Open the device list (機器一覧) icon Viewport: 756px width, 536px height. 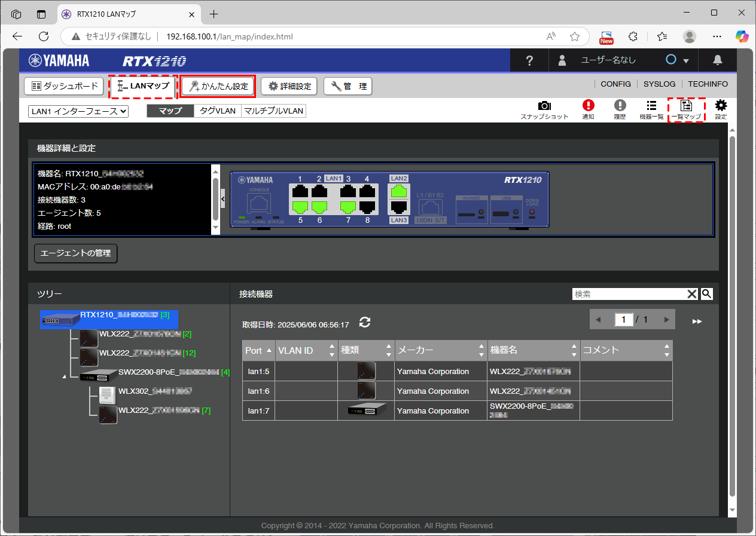[651, 110]
